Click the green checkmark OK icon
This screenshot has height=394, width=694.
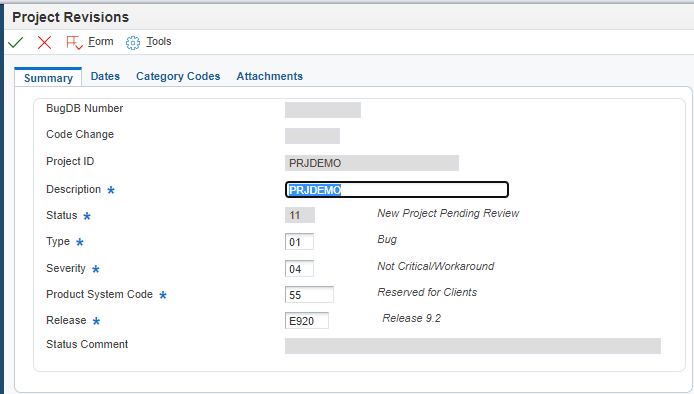coord(15,42)
